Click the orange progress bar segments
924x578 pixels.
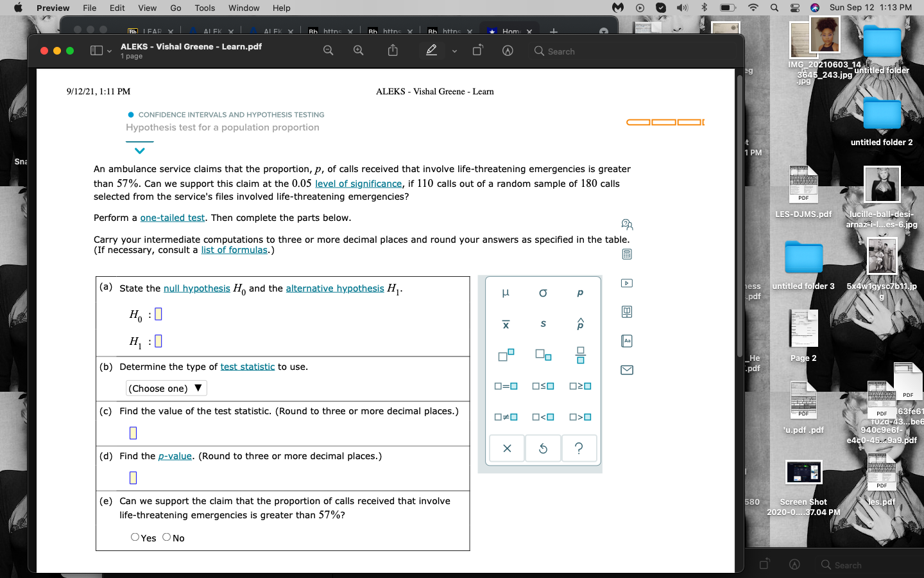point(665,121)
